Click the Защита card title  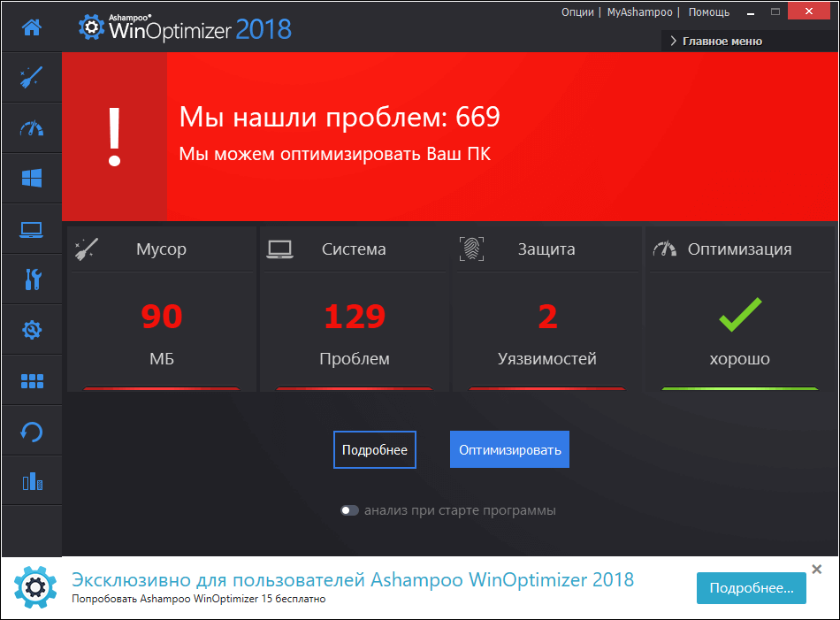(x=546, y=249)
